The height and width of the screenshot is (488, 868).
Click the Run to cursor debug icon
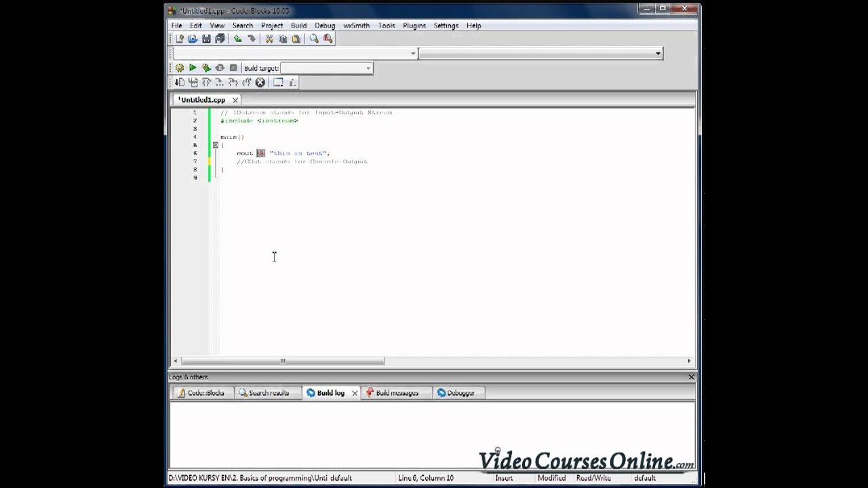pyautogui.click(x=180, y=83)
